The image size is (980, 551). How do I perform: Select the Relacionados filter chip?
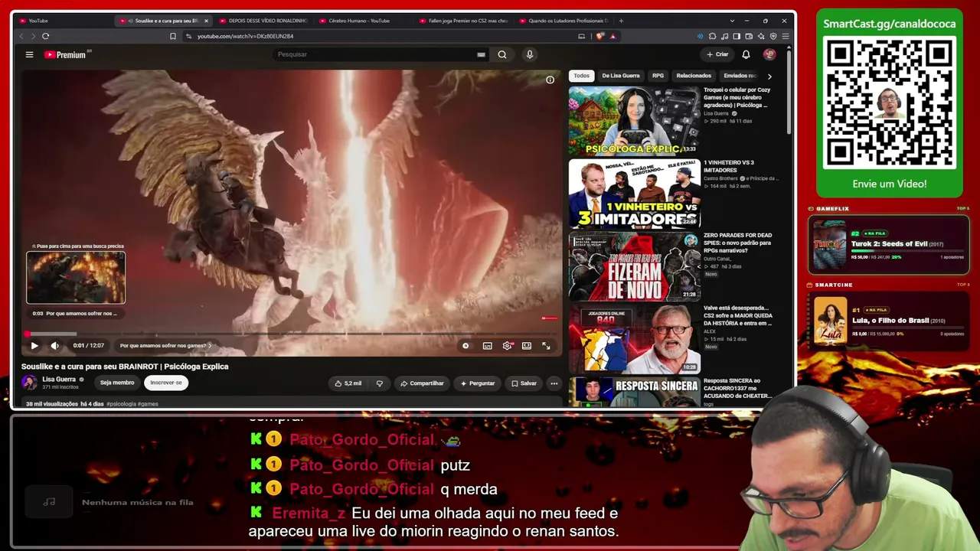pyautogui.click(x=694, y=76)
